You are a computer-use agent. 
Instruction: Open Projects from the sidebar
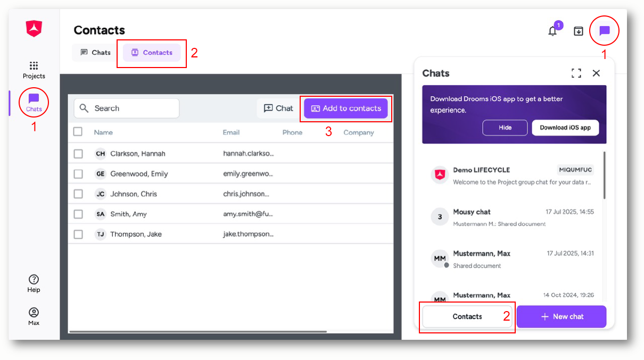click(34, 70)
